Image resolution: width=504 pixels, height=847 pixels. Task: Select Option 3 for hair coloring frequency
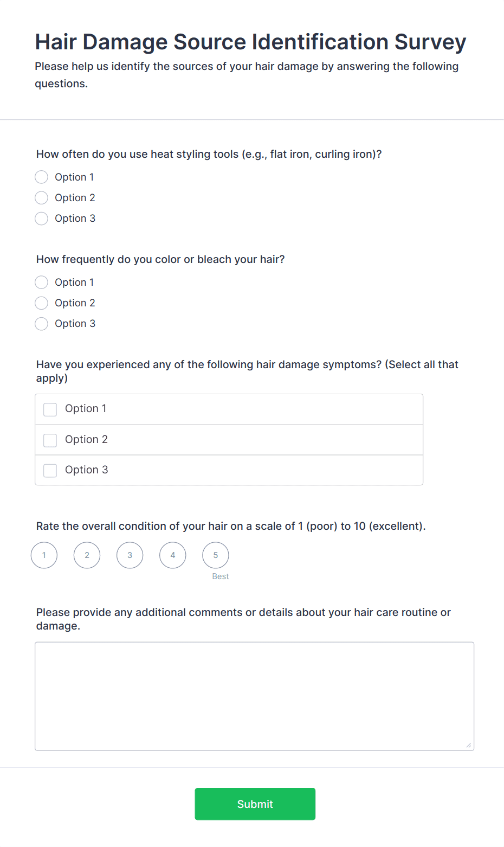(x=41, y=323)
